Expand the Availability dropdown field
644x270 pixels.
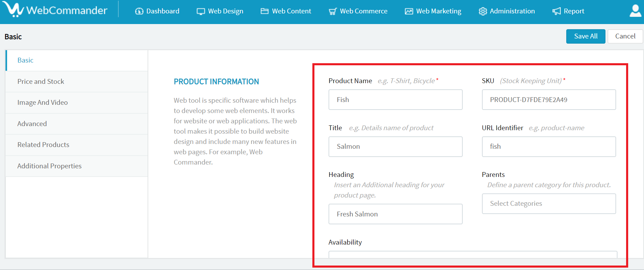tap(473, 255)
